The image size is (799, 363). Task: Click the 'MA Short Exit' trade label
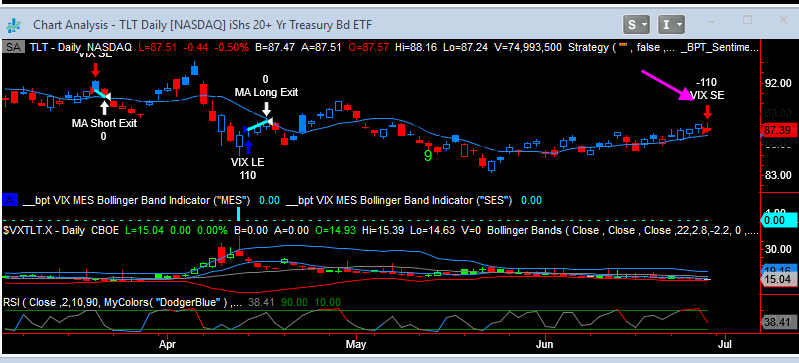click(104, 123)
